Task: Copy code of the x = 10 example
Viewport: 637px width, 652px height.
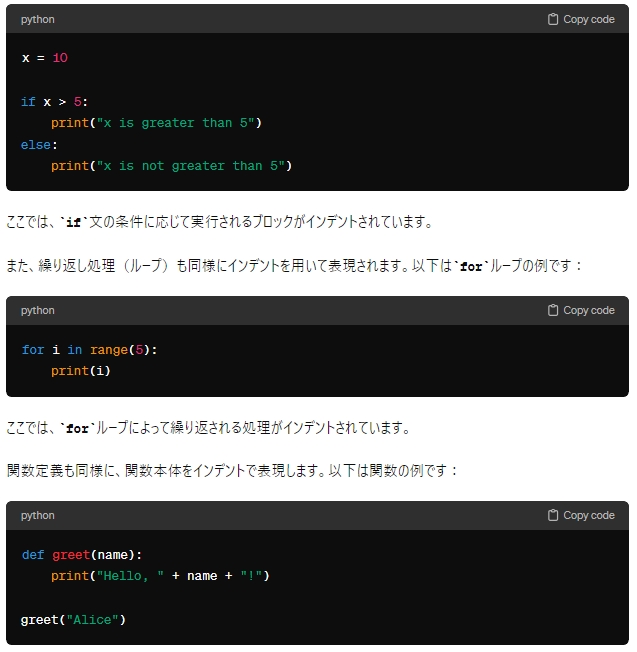Action: 581,19
